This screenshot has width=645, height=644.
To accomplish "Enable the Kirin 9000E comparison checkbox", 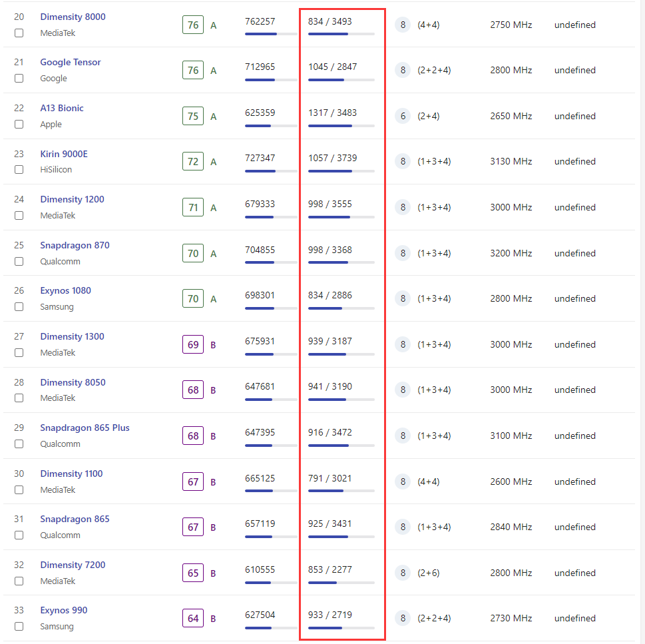I will (19, 170).
